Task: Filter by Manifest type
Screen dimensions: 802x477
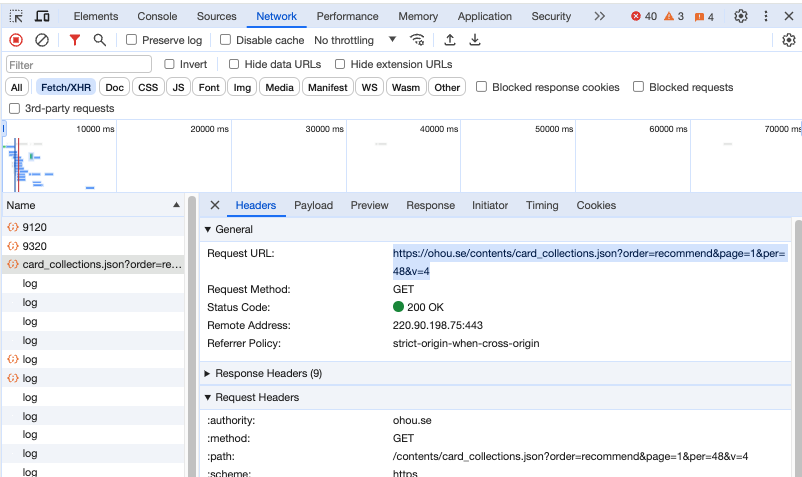Action: tap(327, 87)
